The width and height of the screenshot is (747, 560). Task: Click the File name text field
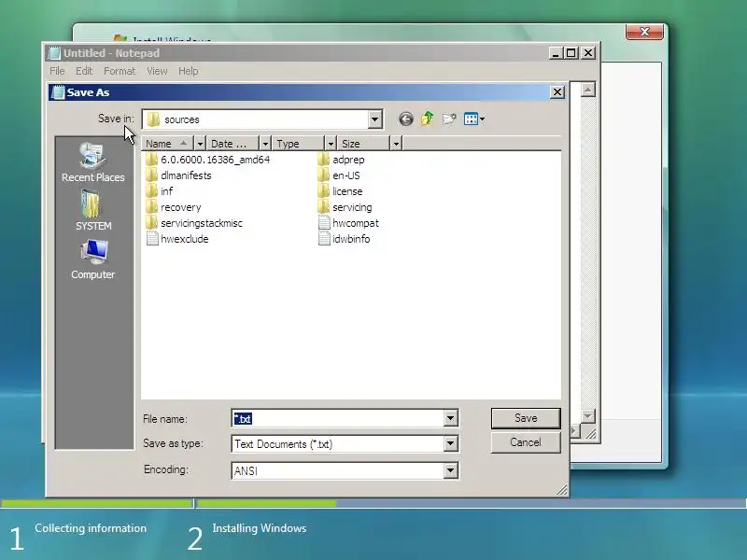tap(338, 418)
